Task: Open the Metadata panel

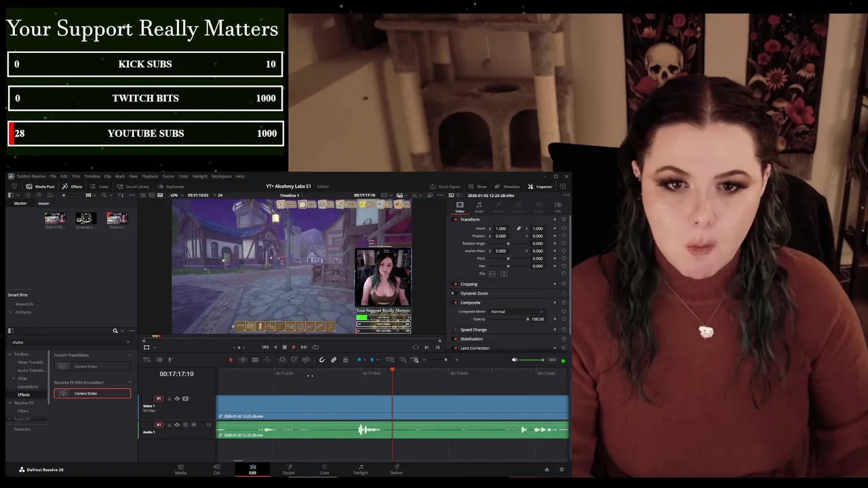Action: coord(507,186)
